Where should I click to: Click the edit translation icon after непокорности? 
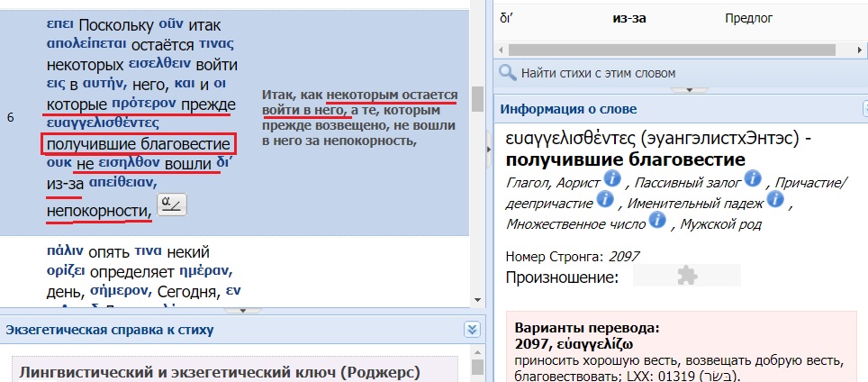[x=171, y=205]
